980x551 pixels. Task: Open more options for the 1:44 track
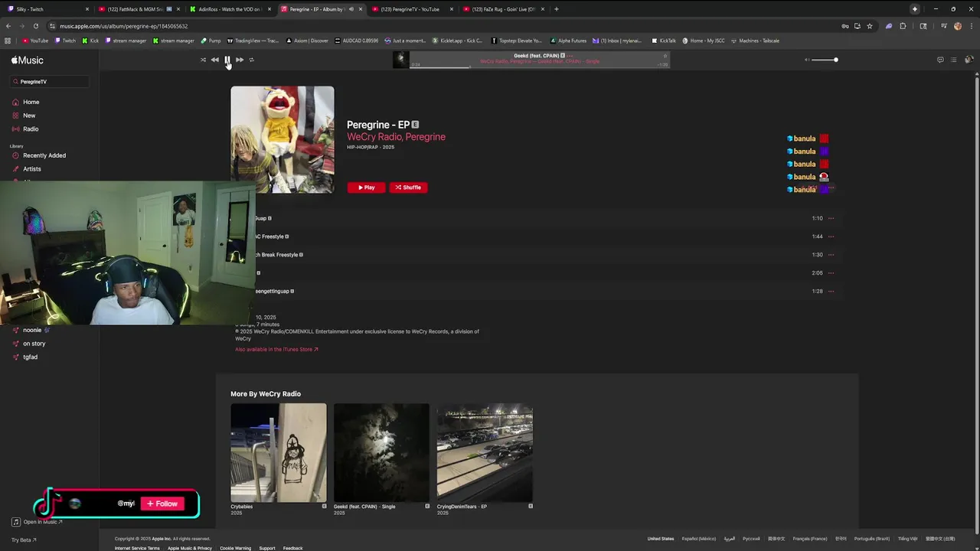pos(831,236)
